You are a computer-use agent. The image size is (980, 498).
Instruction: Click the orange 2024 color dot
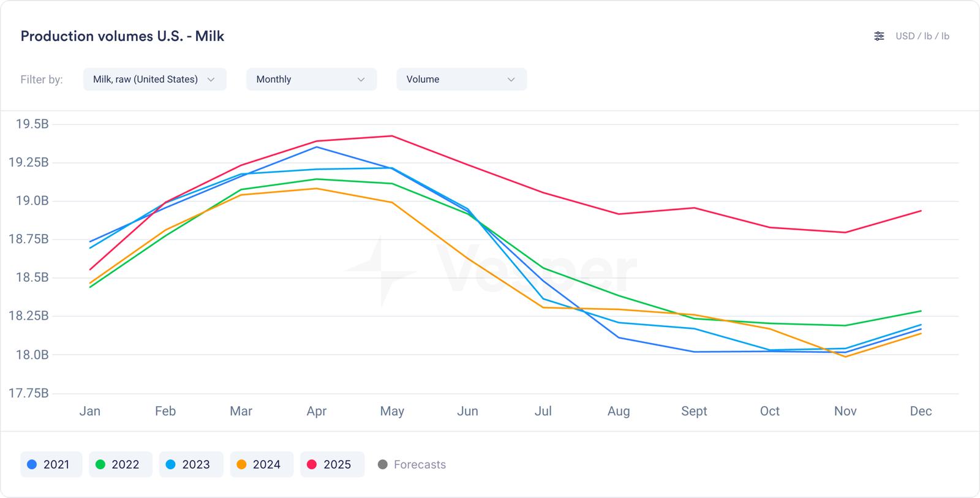[x=241, y=464]
